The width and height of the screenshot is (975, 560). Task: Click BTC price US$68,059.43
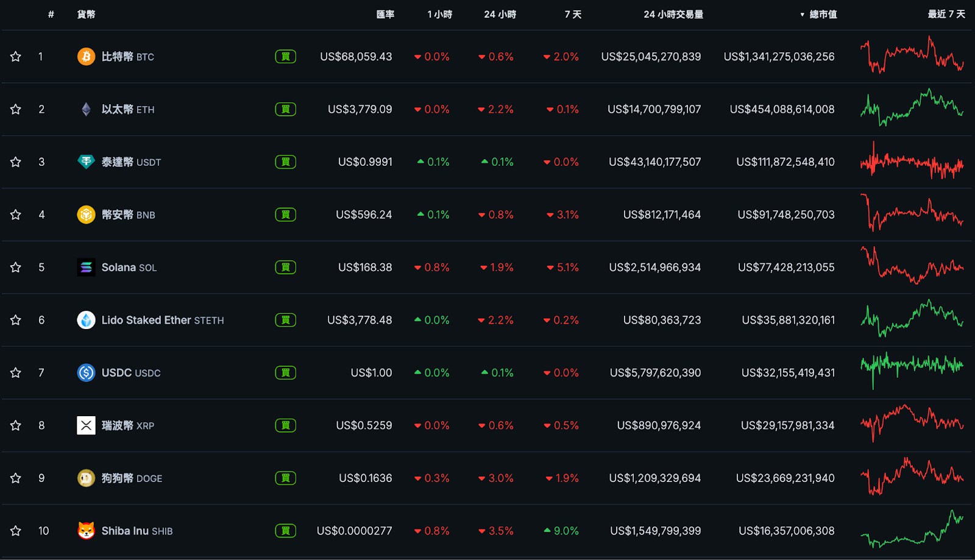click(x=356, y=57)
